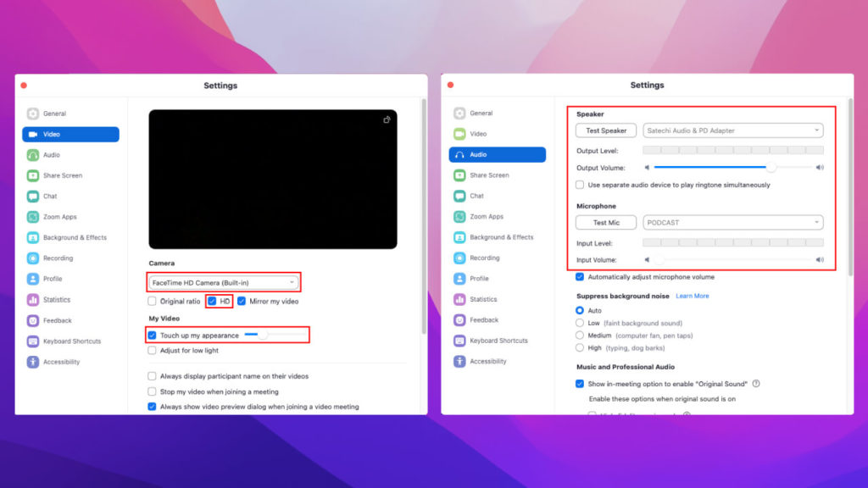
Task: Click Background & Effects icon in left window
Action: tap(33, 237)
